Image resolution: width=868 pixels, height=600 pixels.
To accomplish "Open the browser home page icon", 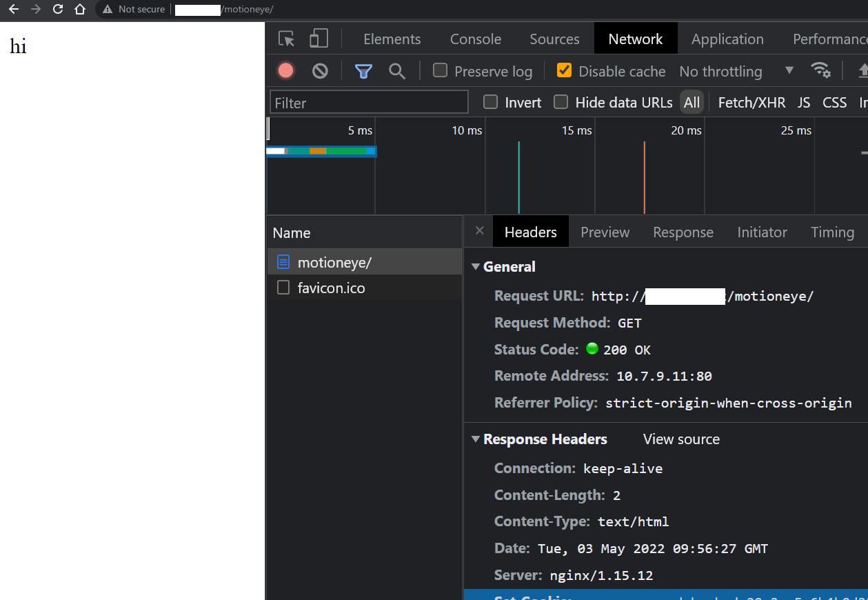I will 80,9.
